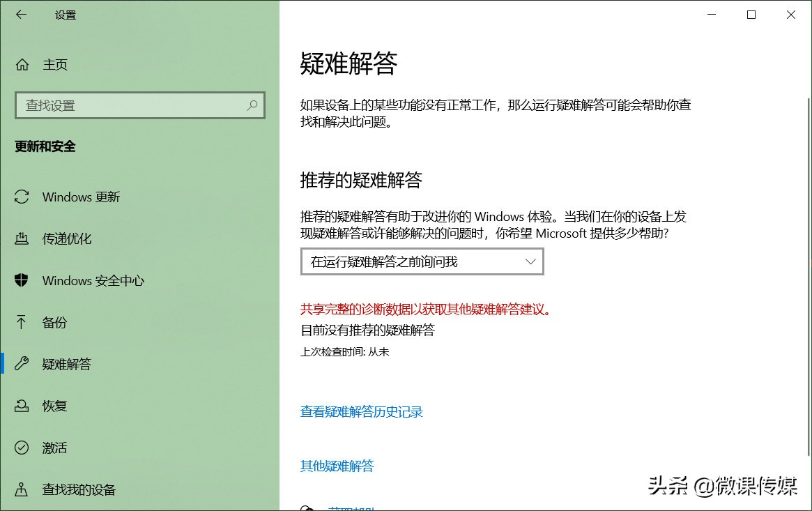Click the back arrow at top left
The image size is (812, 511).
(21, 14)
